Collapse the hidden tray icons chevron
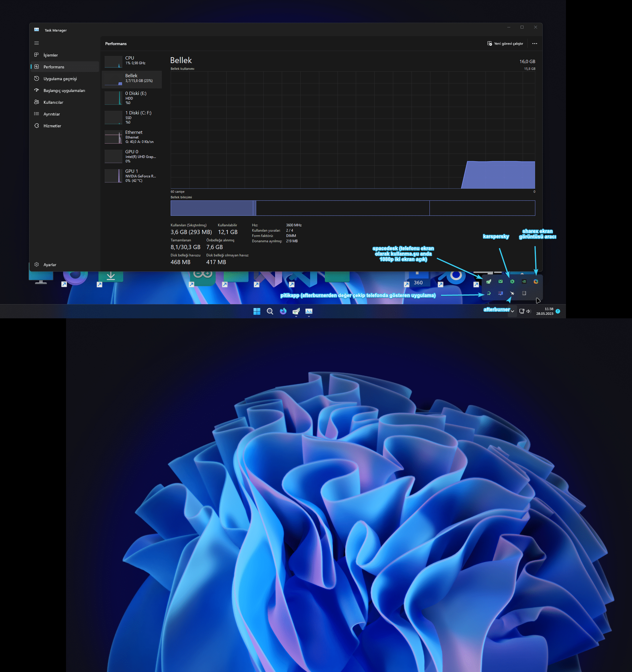Screen dimensions: 632x672 [512, 311]
